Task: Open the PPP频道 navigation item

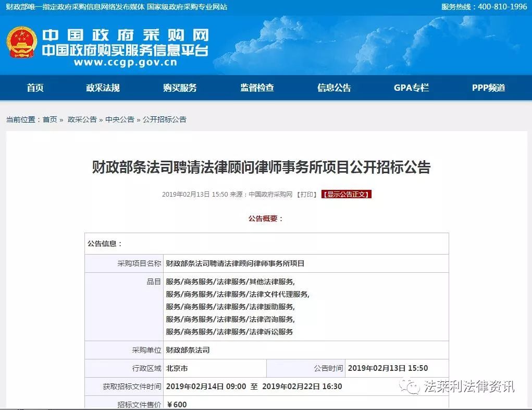Action: tap(489, 88)
